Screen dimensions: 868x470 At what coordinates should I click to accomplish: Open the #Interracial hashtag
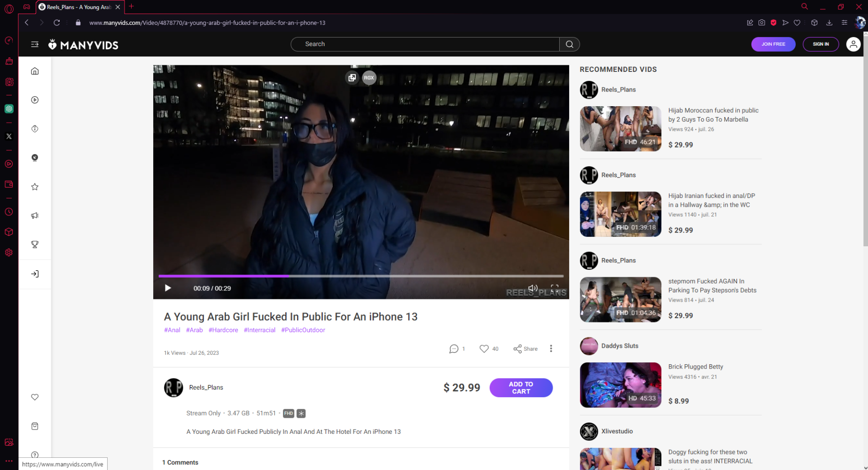click(259, 330)
